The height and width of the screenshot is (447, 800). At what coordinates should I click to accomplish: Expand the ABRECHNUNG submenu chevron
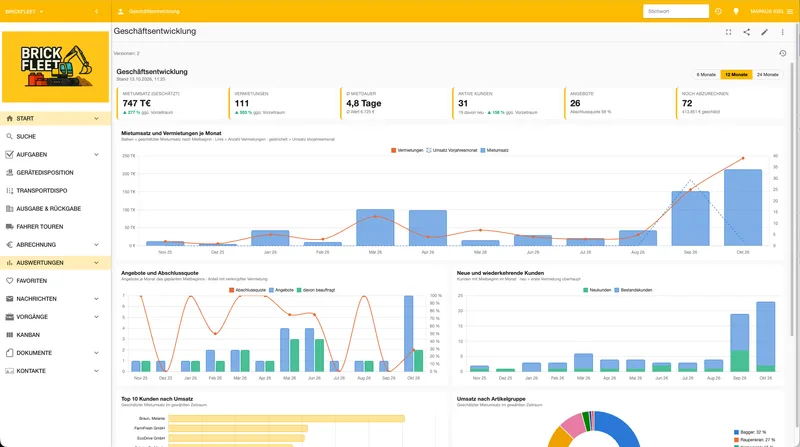coord(96,244)
